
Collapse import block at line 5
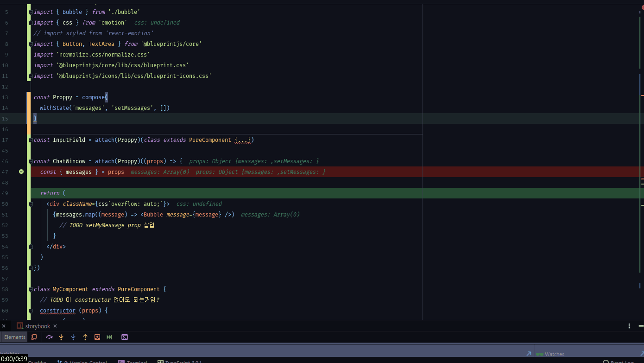point(31,12)
